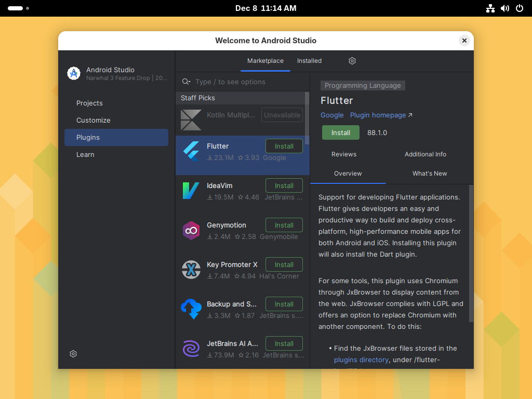532x399 pixels.
Task: Click the IdeaVim plugin icon
Action: coord(191,191)
